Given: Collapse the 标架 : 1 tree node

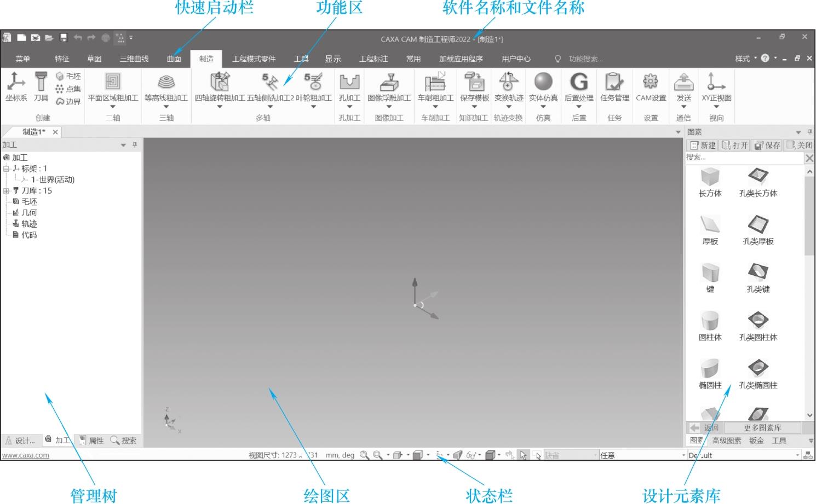Looking at the screenshot, I should [x=7, y=169].
